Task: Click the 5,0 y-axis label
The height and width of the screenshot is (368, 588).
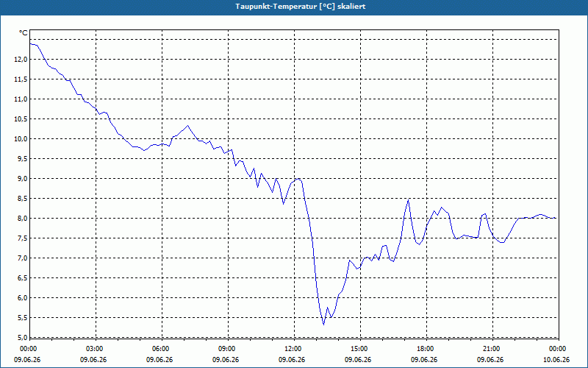Action: (x=22, y=337)
